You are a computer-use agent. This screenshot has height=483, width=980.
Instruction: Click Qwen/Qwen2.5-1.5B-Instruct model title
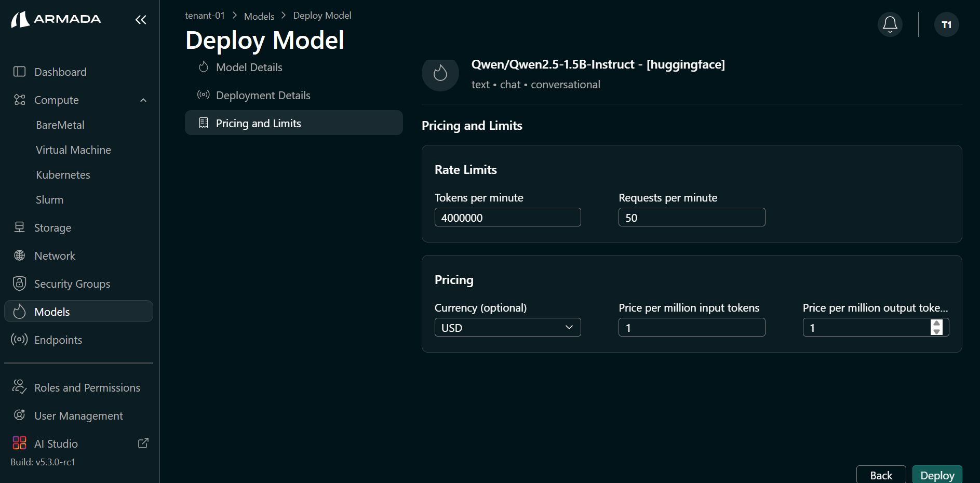pos(598,64)
